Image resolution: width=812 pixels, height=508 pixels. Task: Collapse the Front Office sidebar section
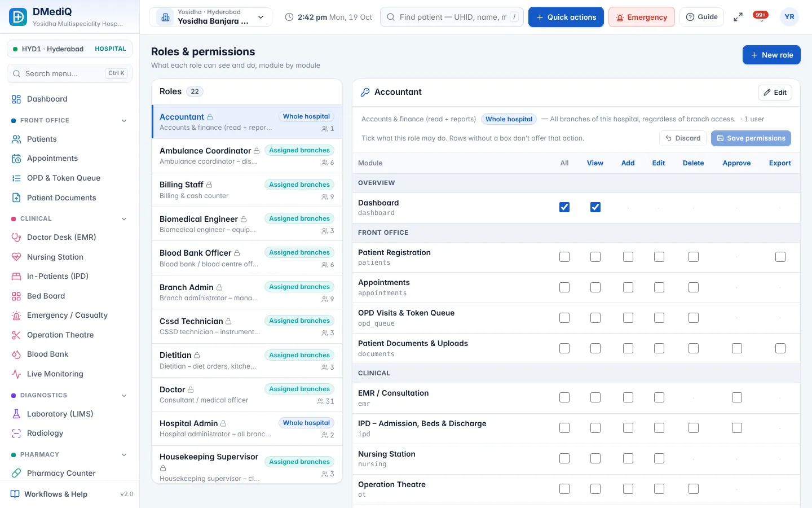pyautogui.click(x=124, y=121)
